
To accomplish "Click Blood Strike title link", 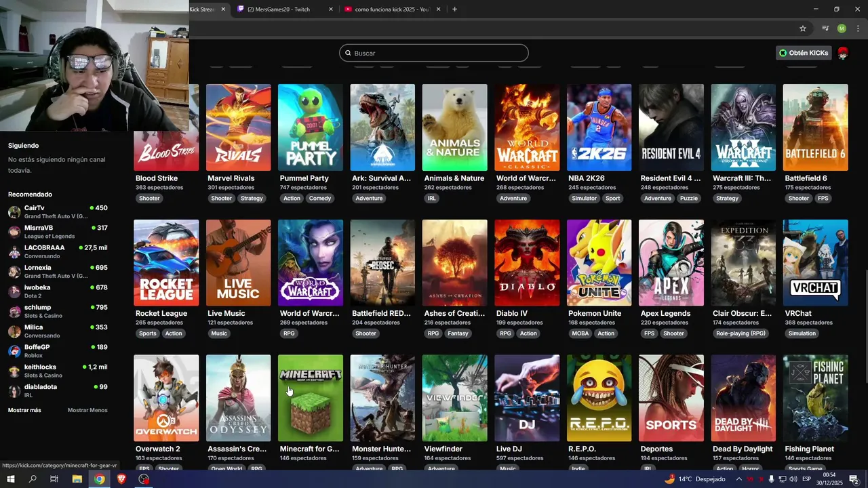I will pos(157,178).
